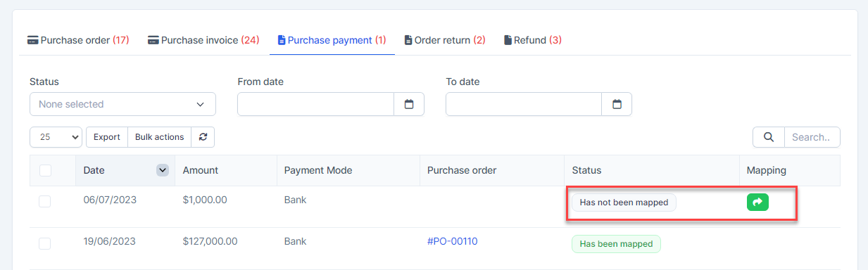Screen dimensions: 868x270
Task: Click the magnifying glass search icon
Action: (x=769, y=137)
